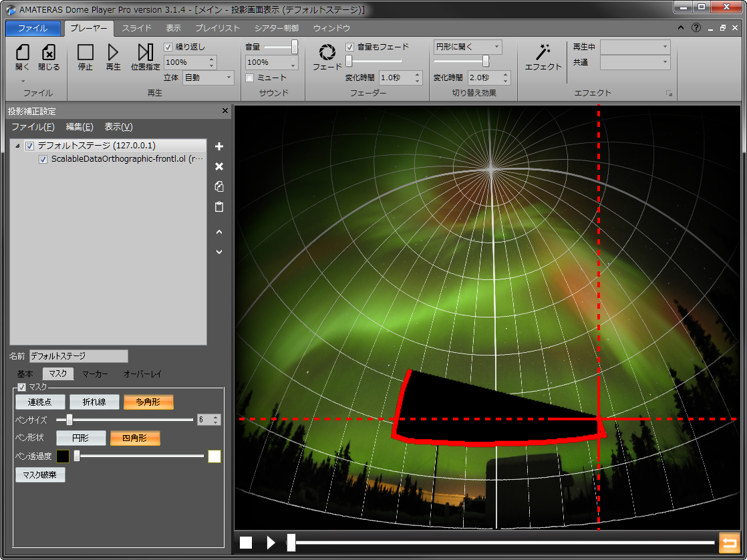Screen dimensions: 747x560
Task: Switch to the 表示 ribbon tab
Action: click(x=174, y=28)
